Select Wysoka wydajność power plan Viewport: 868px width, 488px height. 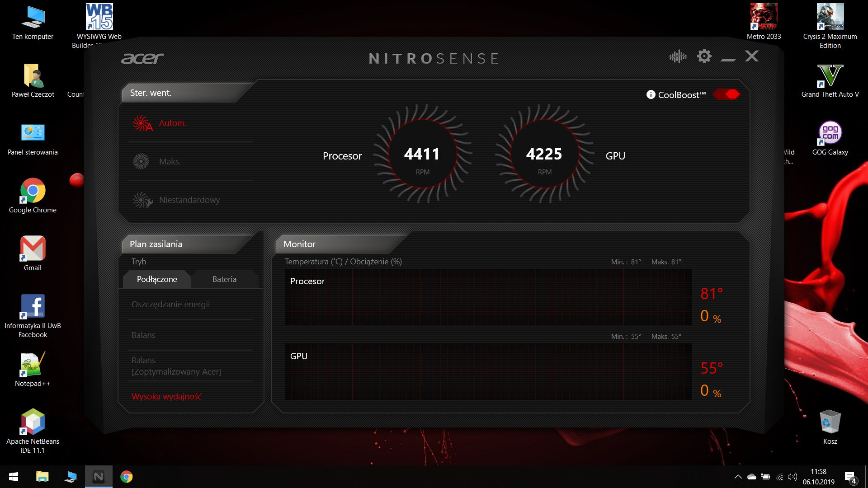tap(166, 396)
